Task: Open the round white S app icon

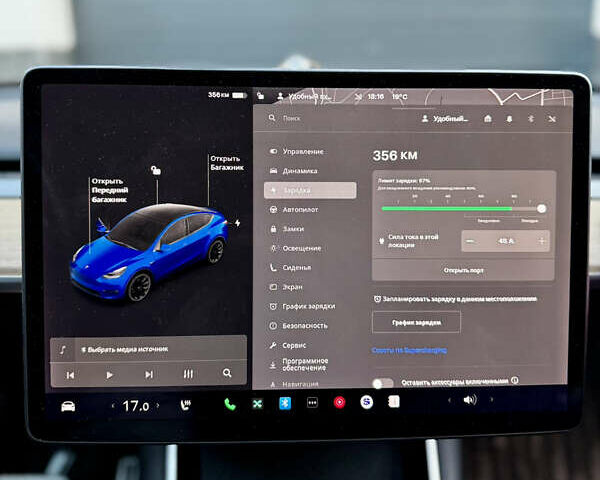Action: point(367,402)
